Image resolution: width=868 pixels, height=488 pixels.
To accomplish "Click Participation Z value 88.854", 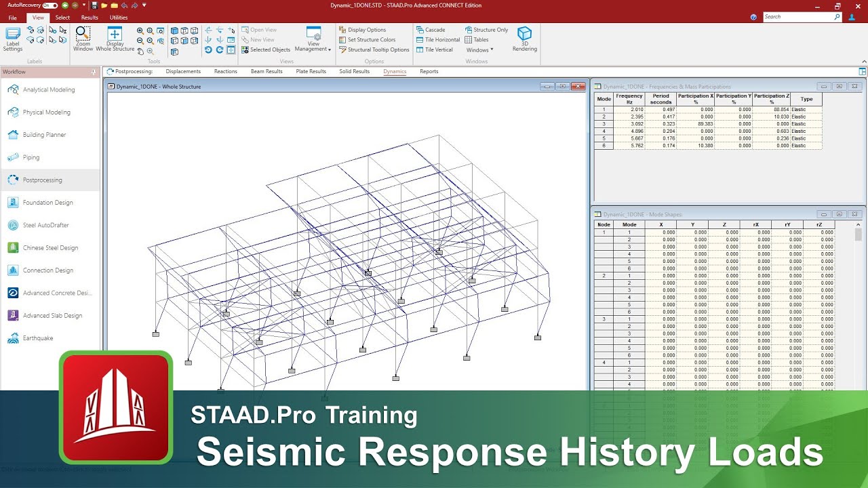I will click(772, 109).
